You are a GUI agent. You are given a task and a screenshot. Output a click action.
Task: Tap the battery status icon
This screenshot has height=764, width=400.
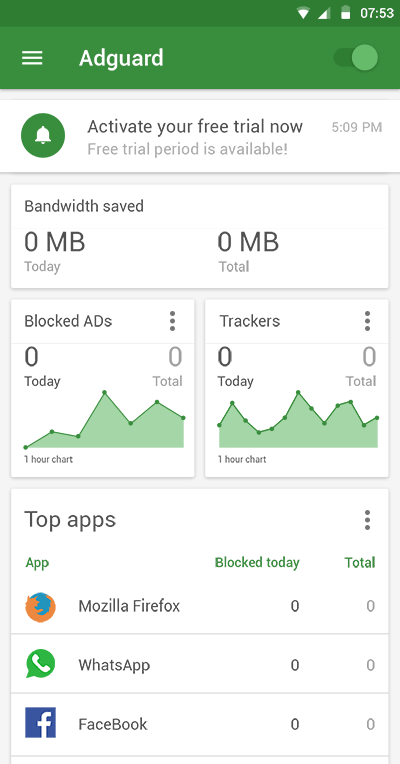345,13
